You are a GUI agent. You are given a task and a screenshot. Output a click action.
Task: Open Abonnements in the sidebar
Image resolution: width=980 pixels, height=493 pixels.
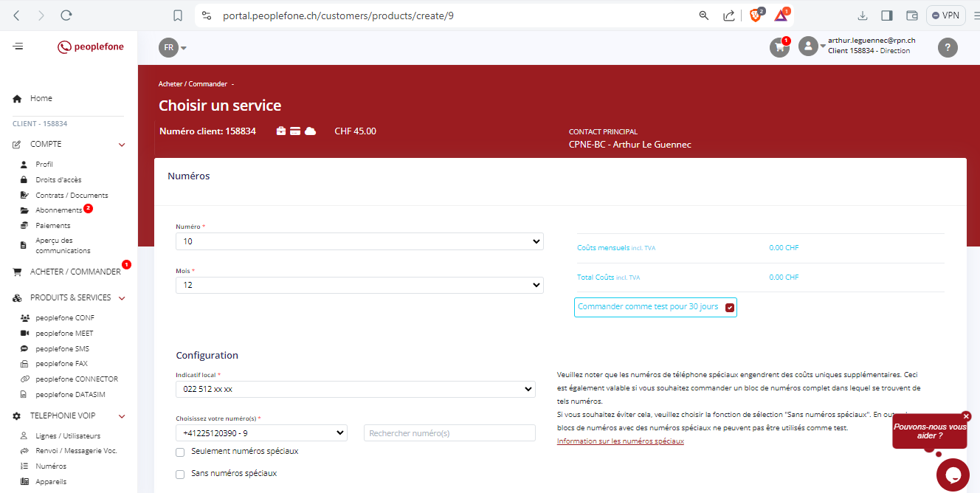tap(59, 210)
